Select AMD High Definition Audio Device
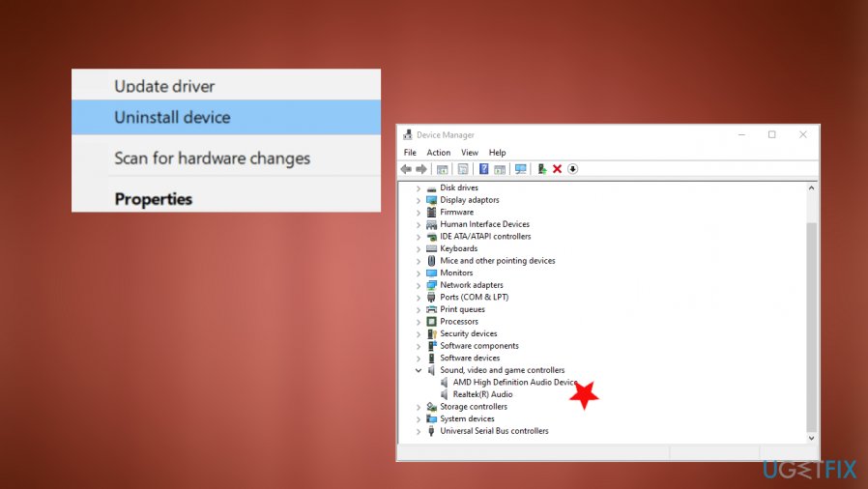The width and height of the screenshot is (868, 489). pyautogui.click(x=515, y=383)
